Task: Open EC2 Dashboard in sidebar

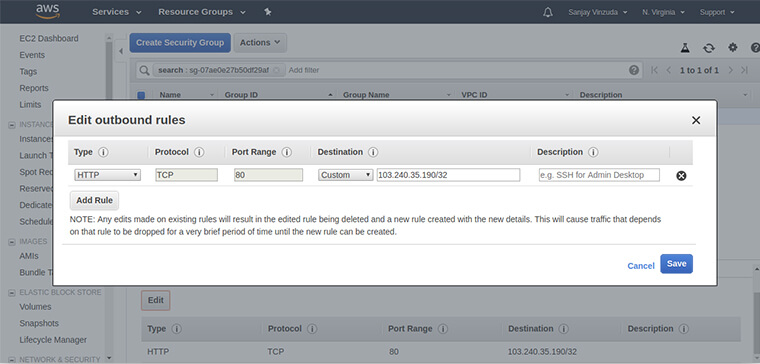Action: click(48, 38)
